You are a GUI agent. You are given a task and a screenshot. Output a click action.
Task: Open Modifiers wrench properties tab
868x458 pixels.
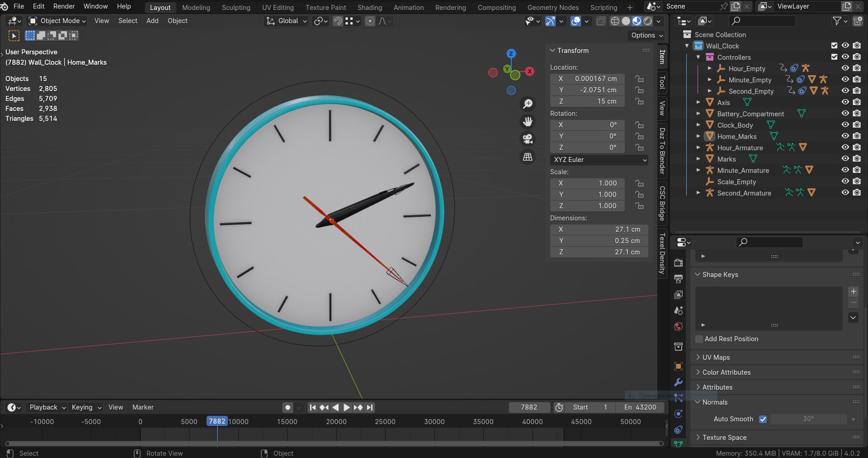point(678,382)
